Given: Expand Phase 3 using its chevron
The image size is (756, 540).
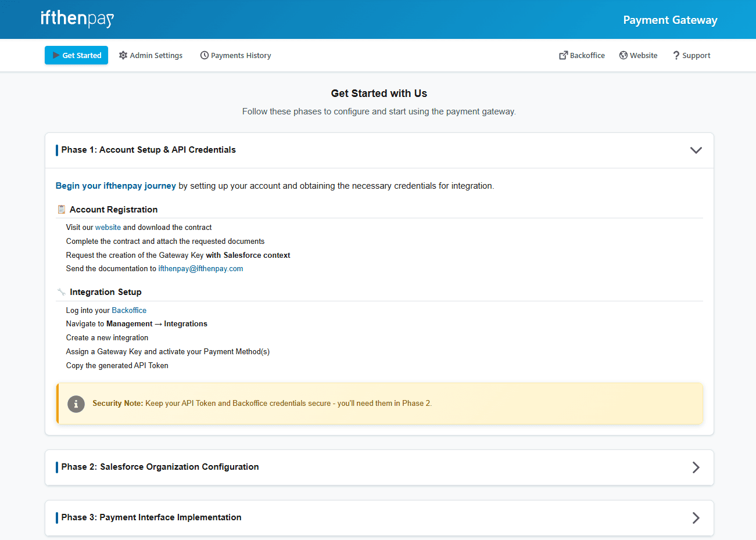Looking at the screenshot, I should coord(696,518).
